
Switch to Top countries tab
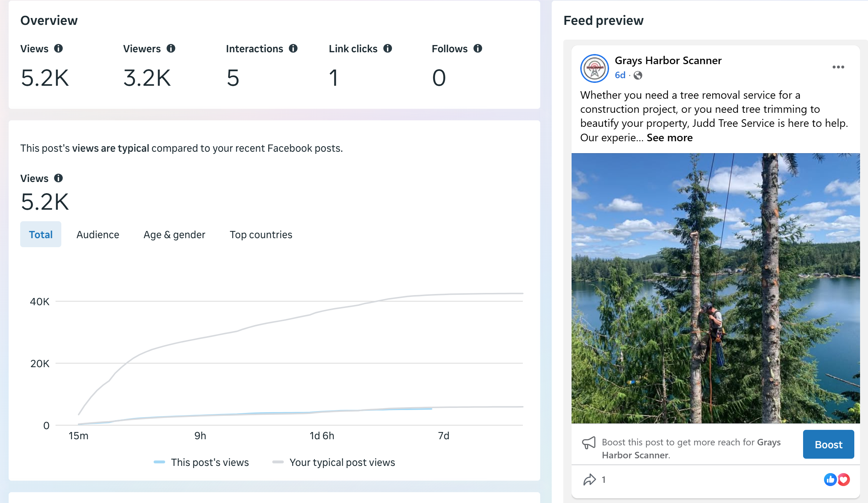point(261,235)
